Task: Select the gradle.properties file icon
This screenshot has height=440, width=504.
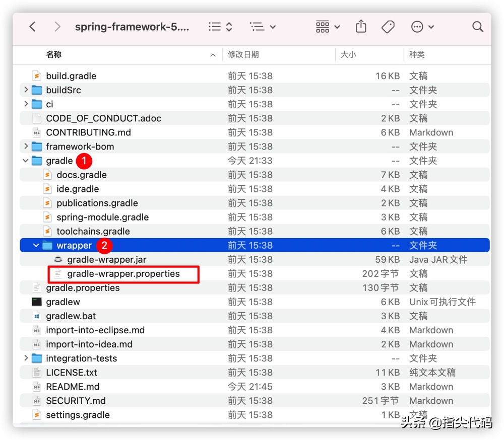Action: [x=37, y=288]
